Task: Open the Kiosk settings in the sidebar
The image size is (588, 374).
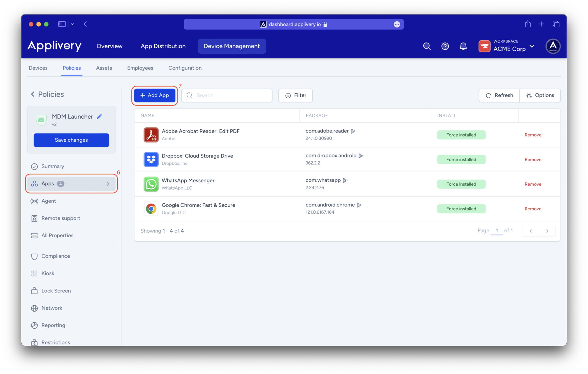Action: click(48, 273)
